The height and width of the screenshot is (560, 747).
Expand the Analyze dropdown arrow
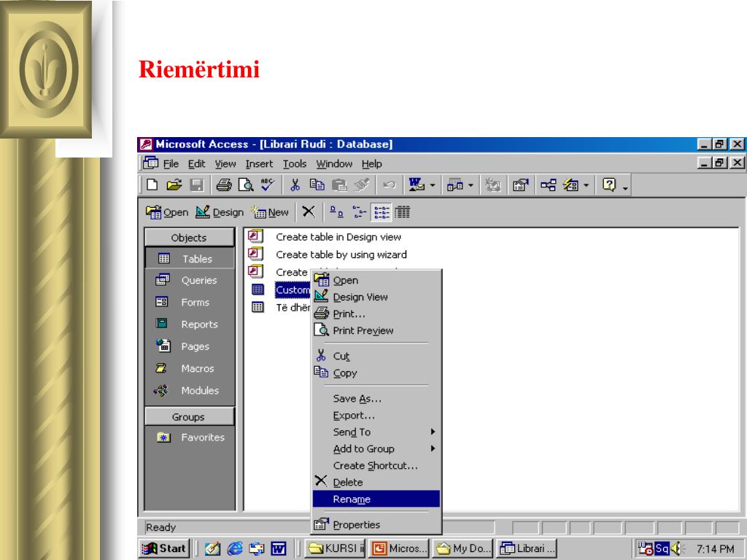(x=471, y=185)
